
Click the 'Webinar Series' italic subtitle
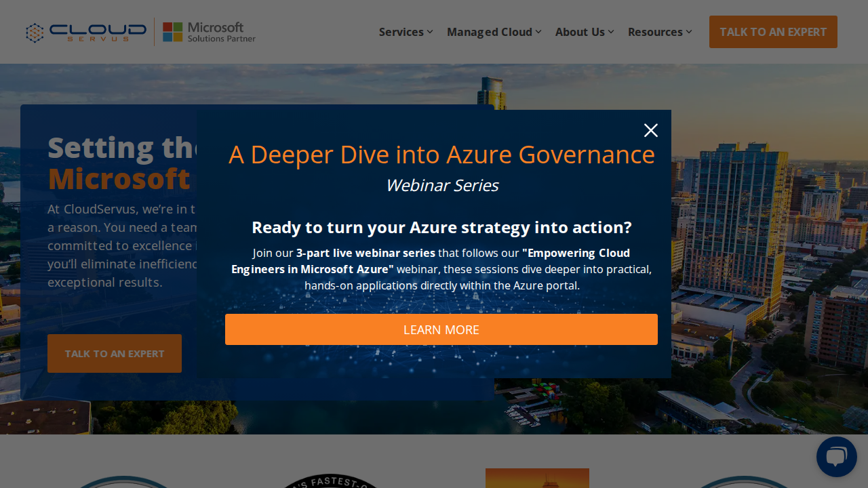coord(441,185)
